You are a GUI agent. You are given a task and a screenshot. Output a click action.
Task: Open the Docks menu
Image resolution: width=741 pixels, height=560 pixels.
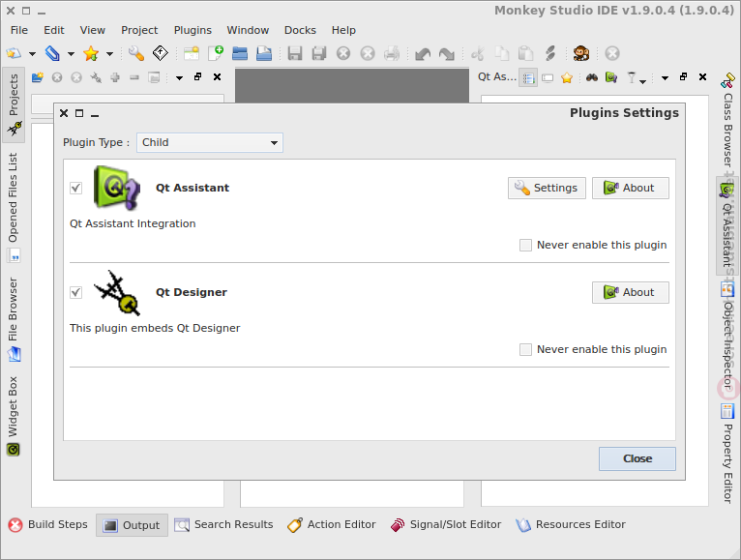pos(300,30)
